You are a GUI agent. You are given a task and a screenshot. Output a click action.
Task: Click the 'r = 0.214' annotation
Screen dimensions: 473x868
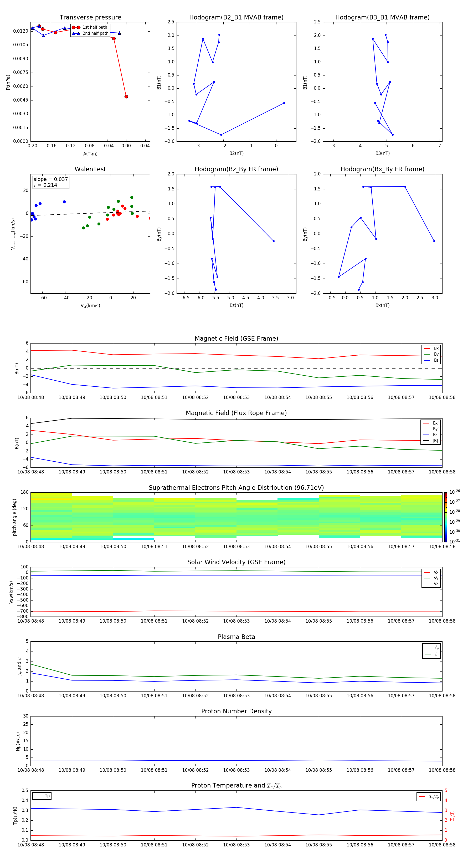[x=45, y=185]
